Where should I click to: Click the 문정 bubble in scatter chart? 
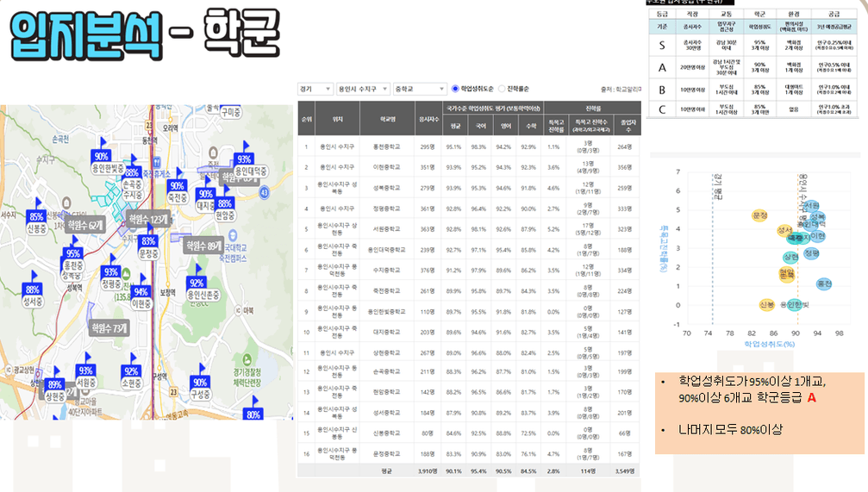(760, 215)
